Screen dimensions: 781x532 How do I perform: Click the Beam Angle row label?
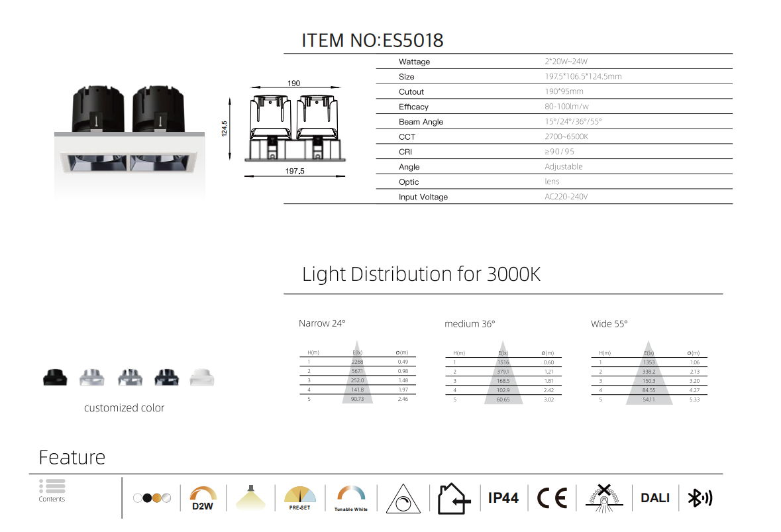[421, 122]
